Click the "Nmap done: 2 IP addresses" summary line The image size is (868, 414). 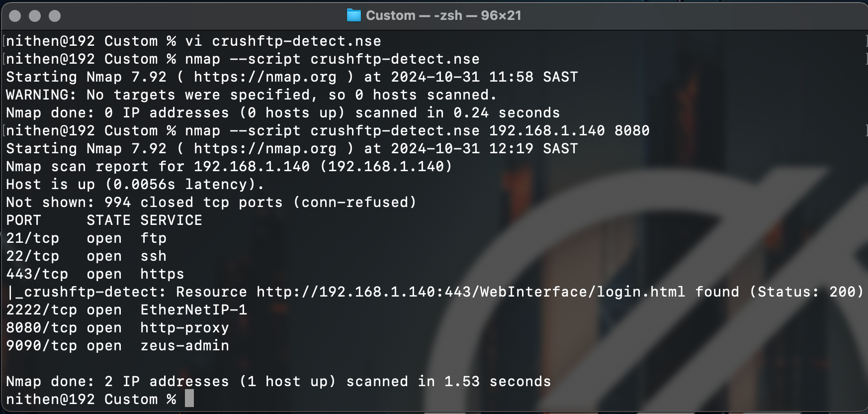coord(278,382)
